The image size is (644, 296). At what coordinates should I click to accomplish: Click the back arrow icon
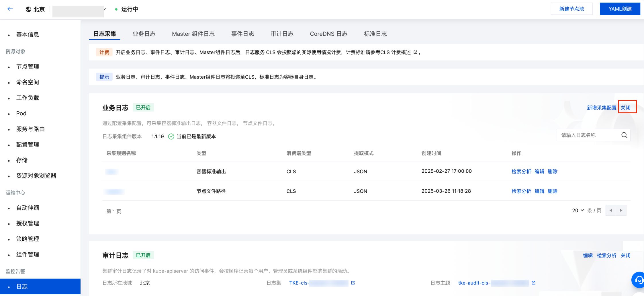pos(10,9)
